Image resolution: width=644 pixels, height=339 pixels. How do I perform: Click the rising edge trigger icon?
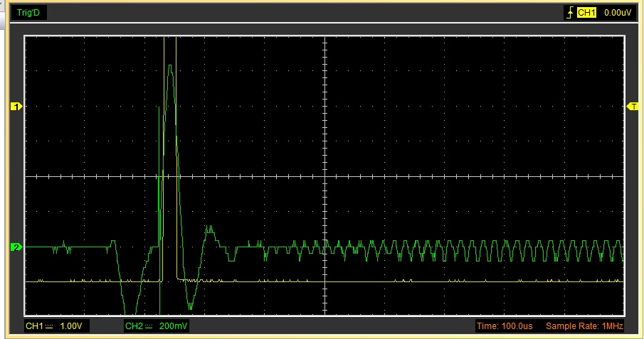570,13
